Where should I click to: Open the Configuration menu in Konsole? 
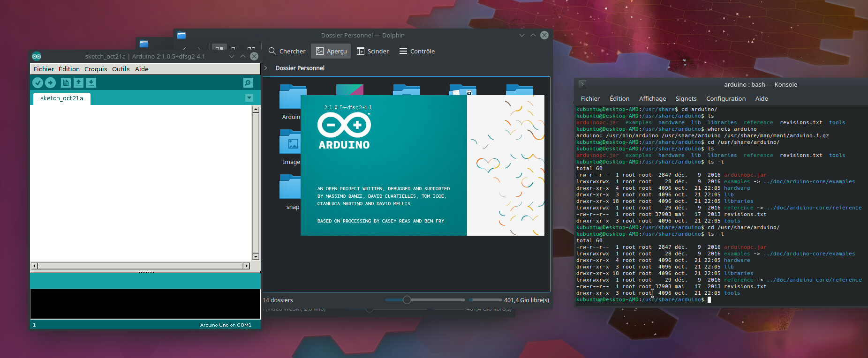point(726,98)
